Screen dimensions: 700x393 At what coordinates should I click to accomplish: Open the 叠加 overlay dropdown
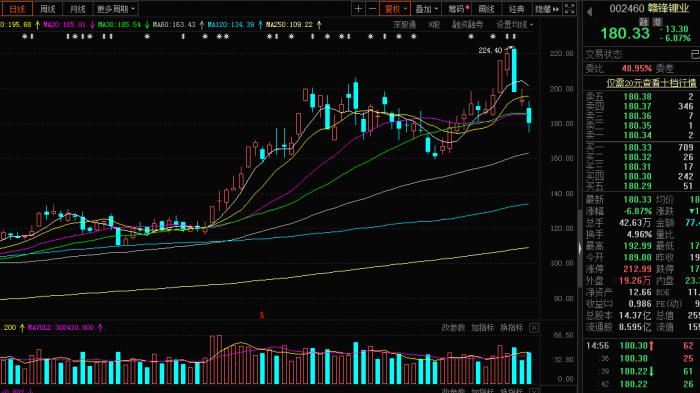coord(426,9)
